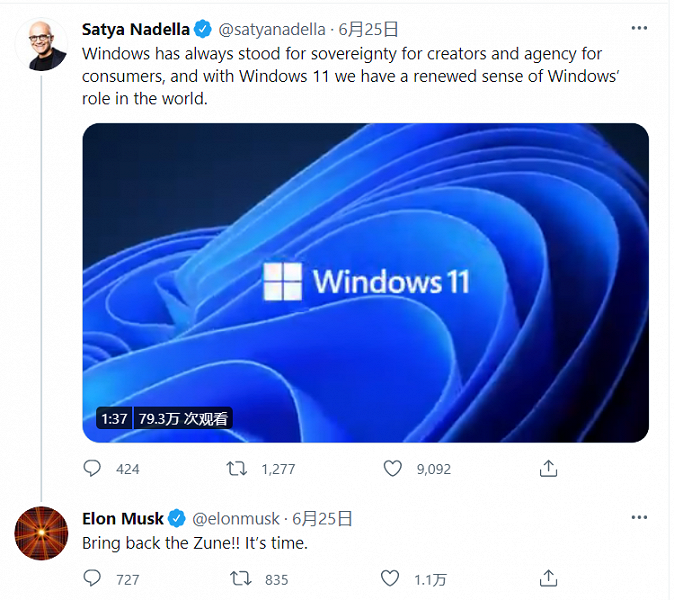
Task: Reply to Elon Musk's Zune tweet
Action: pos(92,578)
